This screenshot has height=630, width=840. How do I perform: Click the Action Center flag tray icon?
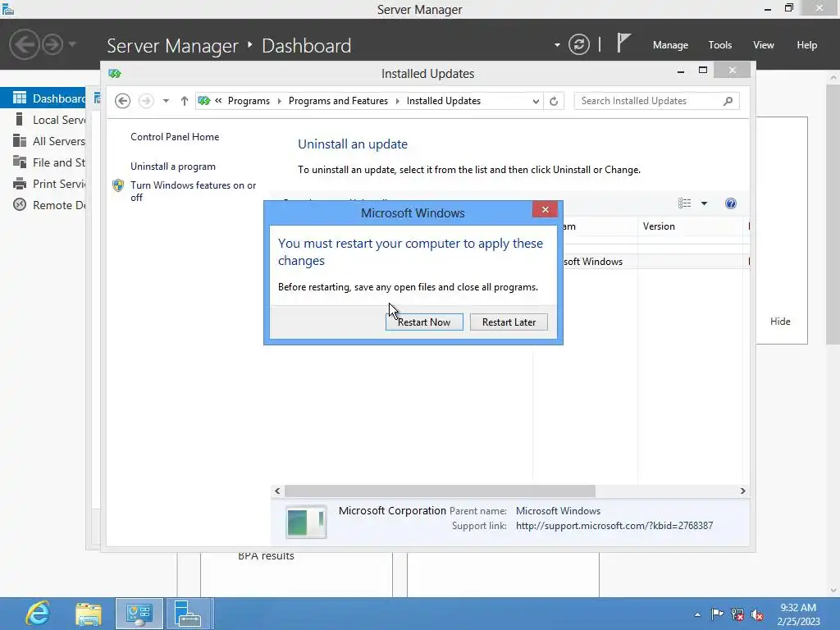[717, 614]
